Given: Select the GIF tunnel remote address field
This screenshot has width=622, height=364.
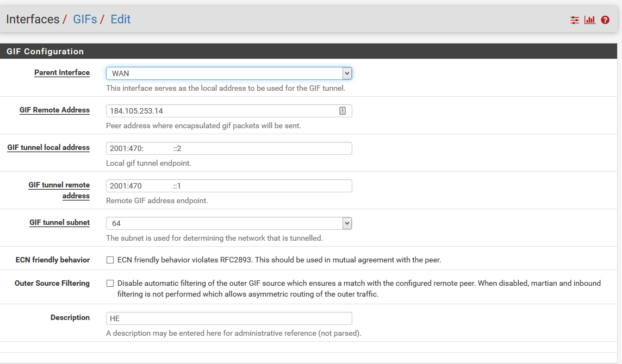Looking at the screenshot, I should pyautogui.click(x=229, y=186).
